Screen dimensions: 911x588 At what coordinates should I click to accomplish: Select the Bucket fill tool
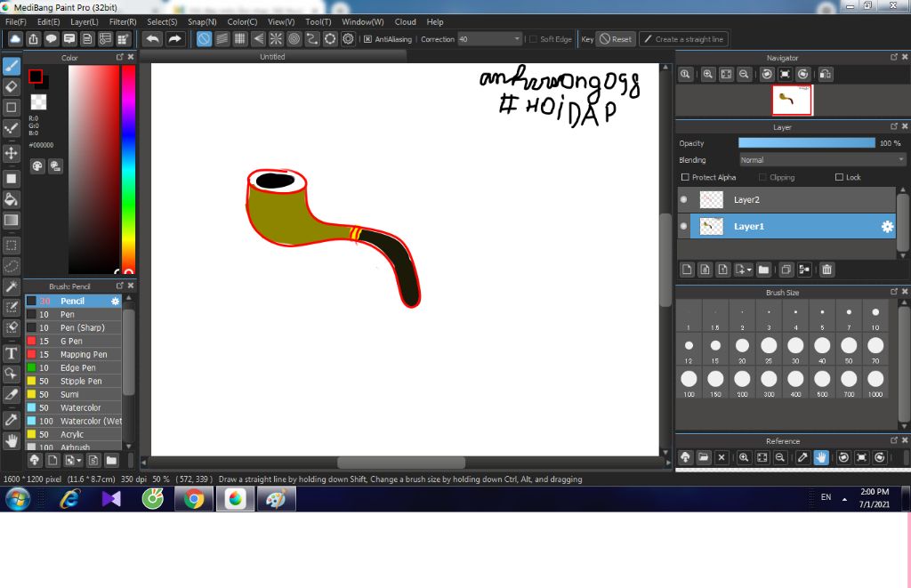pos(11,199)
